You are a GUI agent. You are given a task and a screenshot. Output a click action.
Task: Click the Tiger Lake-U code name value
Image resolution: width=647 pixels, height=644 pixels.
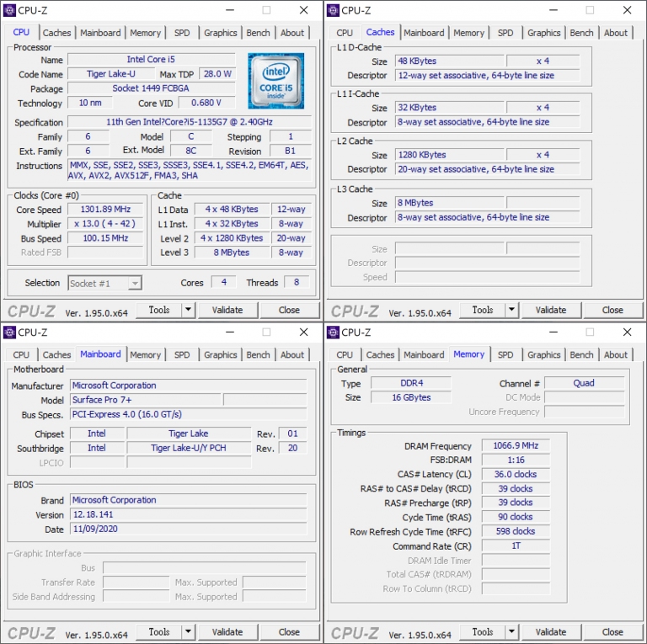(111, 74)
